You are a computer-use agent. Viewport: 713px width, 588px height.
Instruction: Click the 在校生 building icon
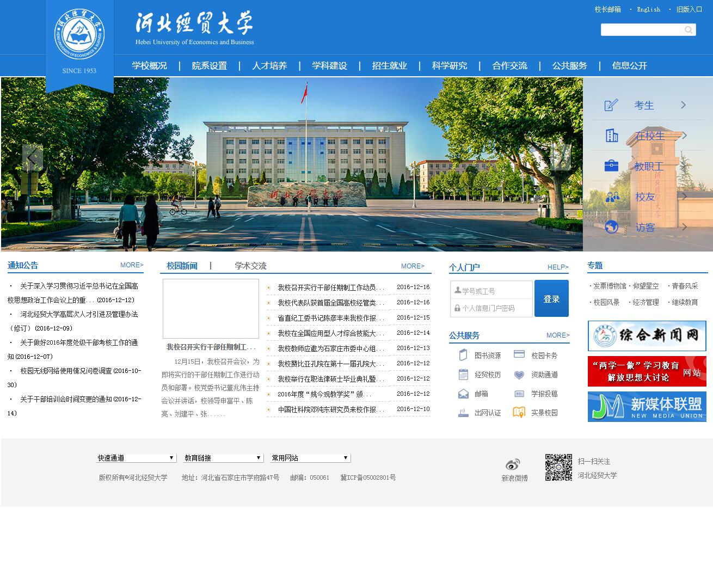click(x=612, y=136)
